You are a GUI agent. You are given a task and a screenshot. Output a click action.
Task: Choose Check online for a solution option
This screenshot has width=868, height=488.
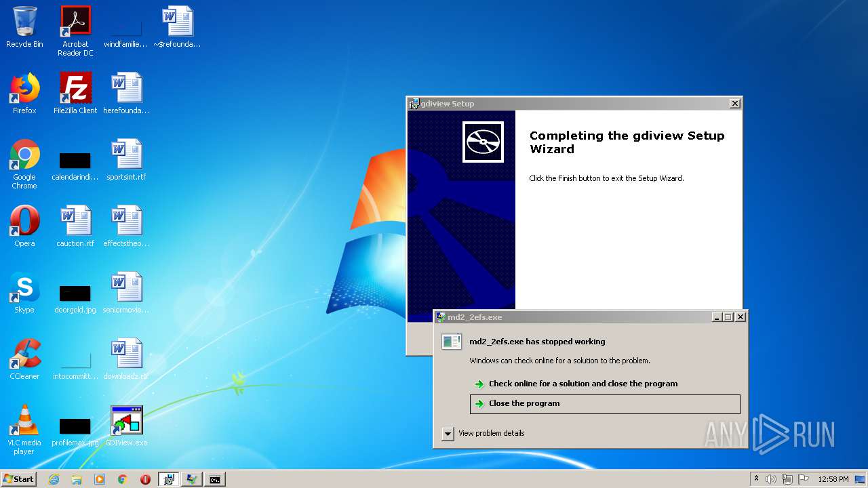(x=583, y=384)
